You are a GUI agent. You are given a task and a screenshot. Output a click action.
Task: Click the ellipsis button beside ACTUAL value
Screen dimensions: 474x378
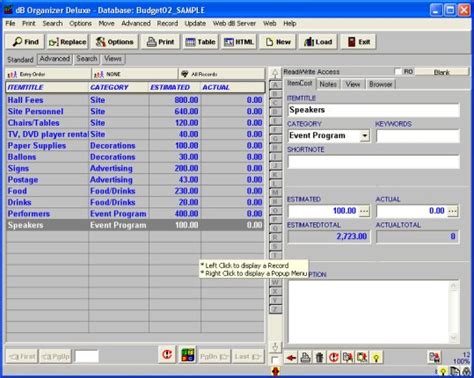pyautogui.click(x=453, y=211)
